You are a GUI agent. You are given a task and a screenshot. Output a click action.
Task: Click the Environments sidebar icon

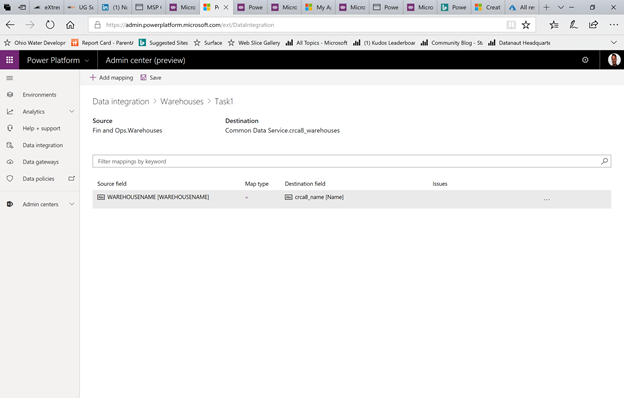[10, 95]
